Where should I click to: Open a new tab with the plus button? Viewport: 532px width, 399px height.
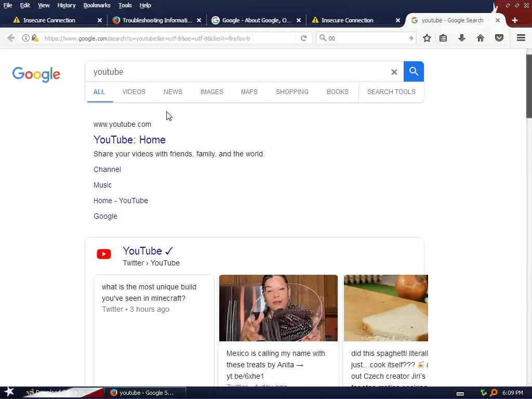tap(515, 20)
